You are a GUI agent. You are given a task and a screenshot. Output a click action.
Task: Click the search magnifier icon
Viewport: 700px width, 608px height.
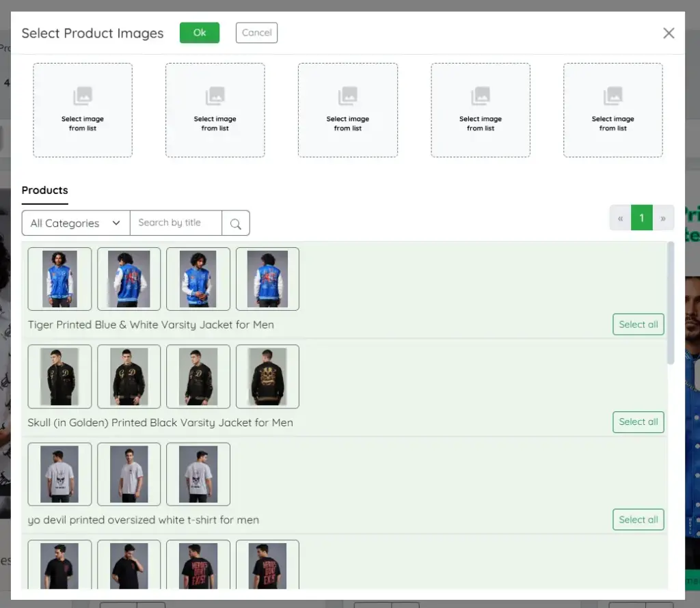pyautogui.click(x=236, y=223)
